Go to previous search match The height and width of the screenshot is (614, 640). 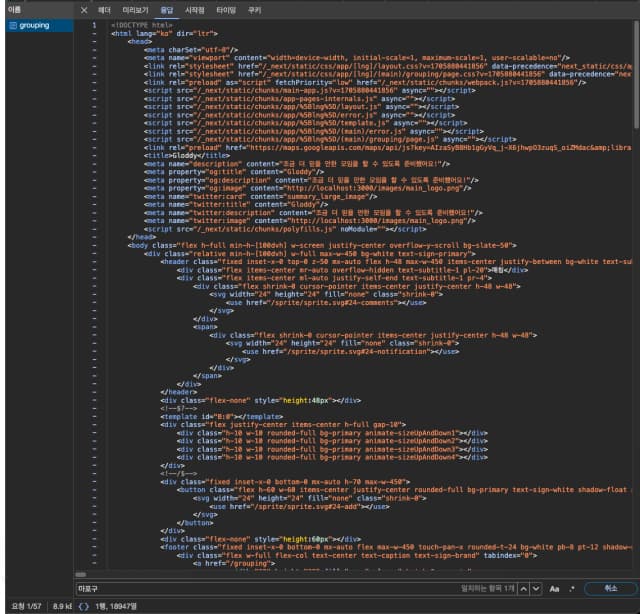(x=523, y=588)
